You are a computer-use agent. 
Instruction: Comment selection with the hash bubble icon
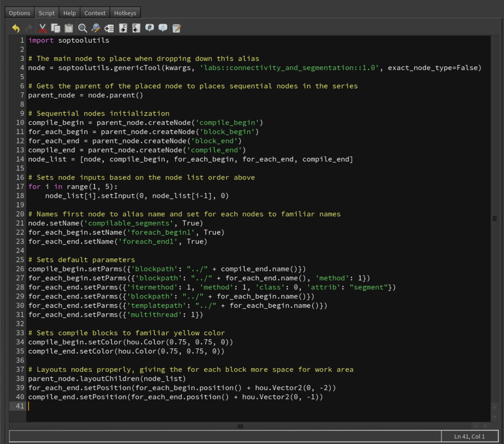(x=149, y=28)
